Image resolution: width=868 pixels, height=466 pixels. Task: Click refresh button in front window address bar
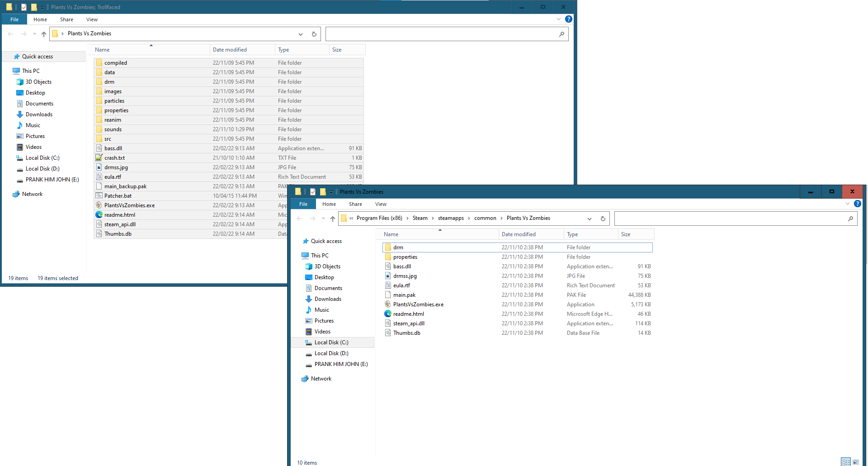click(x=603, y=219)
